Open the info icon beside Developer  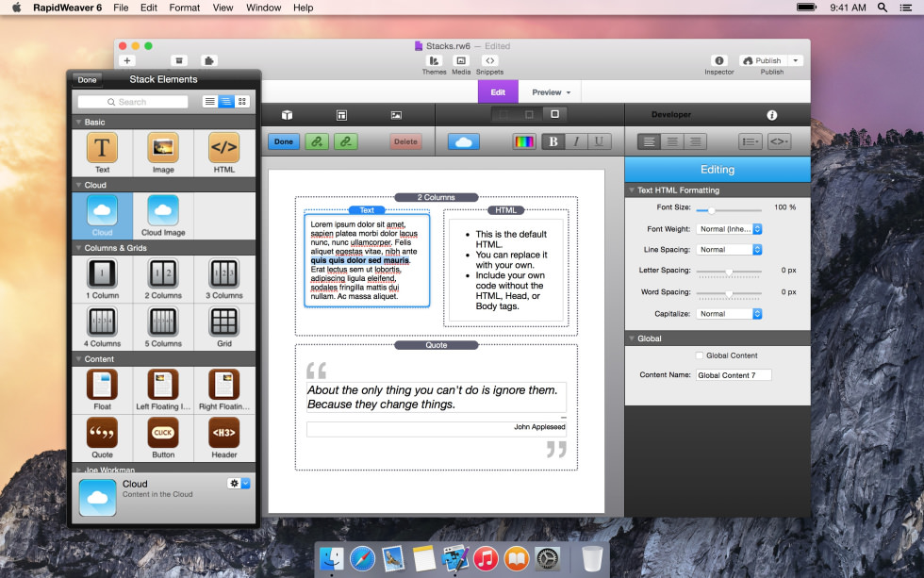pos(772,115)
